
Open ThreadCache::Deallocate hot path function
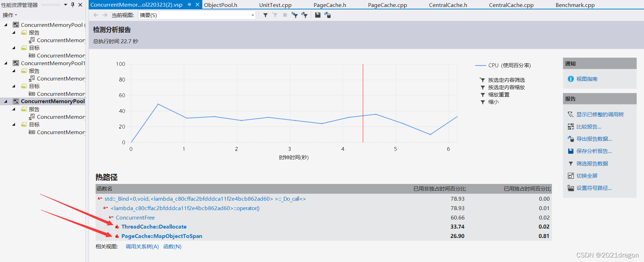point(154,227)
